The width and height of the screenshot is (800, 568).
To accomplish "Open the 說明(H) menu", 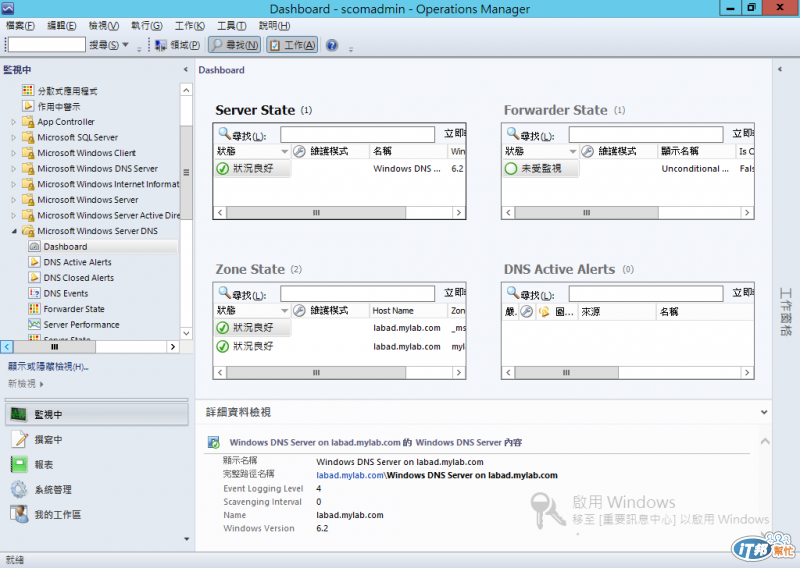I will pos(274,26).
